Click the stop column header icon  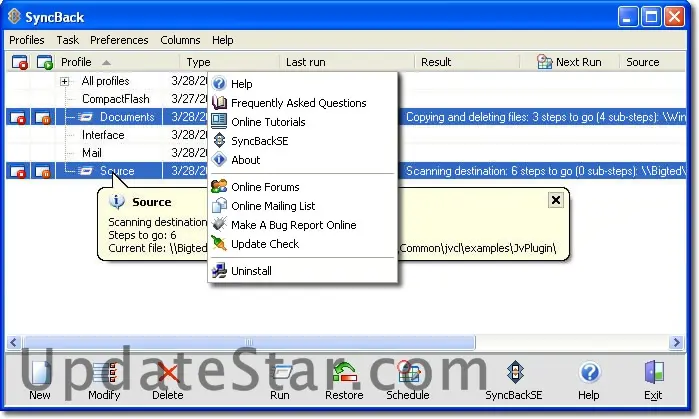coord(20,62)
